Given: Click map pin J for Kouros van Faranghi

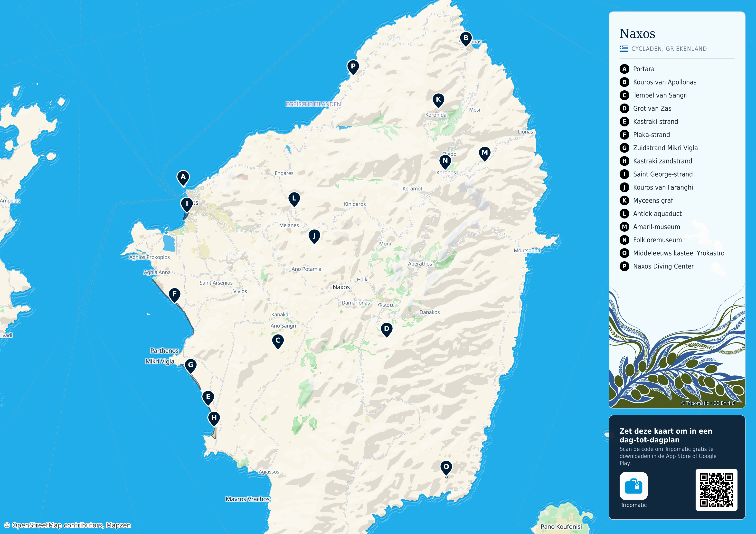Looking at the screenshot, I should pos(314,237).
